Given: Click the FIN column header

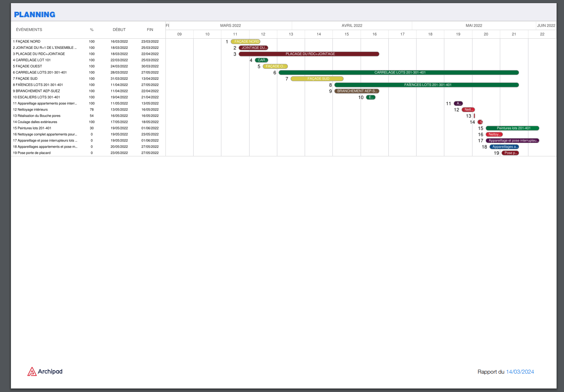Looking at the screenshot, I should point(150,30).
